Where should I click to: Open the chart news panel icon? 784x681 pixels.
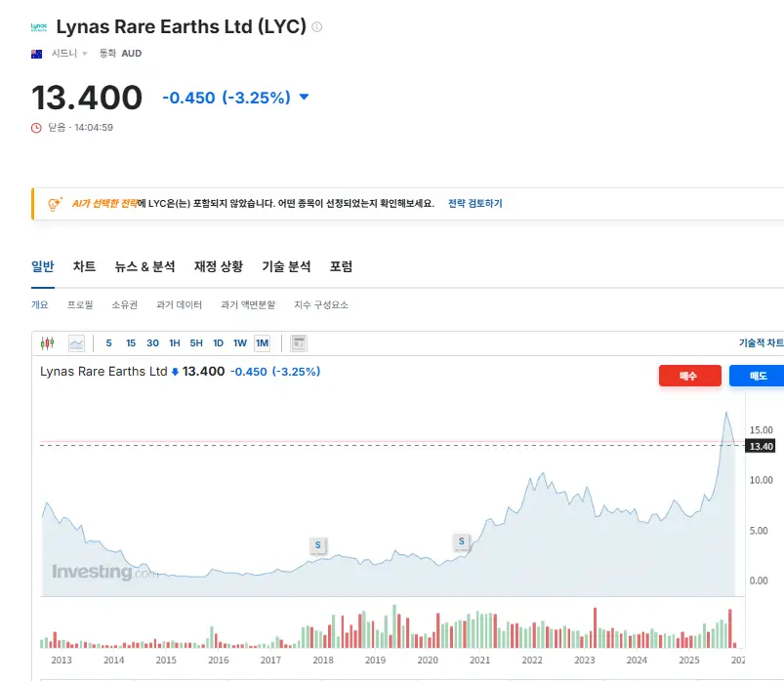(x=299, y=342)
